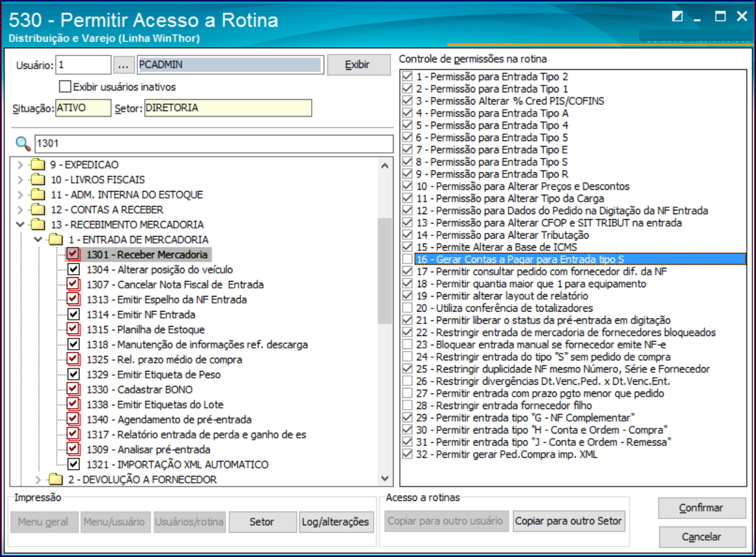Enable permission 16 - Gerar Contas a Pagar checkbox
Image resolution: width=756 pixels, height=557 pixels.
[x=407, y=259]
